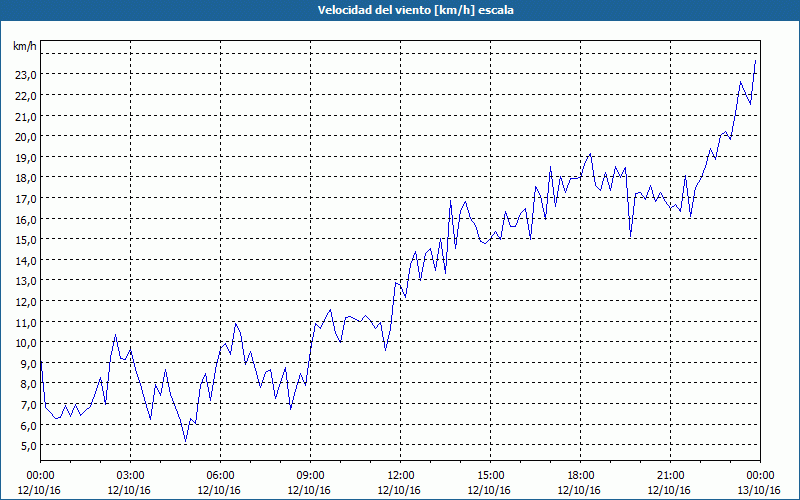Click the lowest wind speed dip before 05:00
800x500 pixels.
[186, 441]
